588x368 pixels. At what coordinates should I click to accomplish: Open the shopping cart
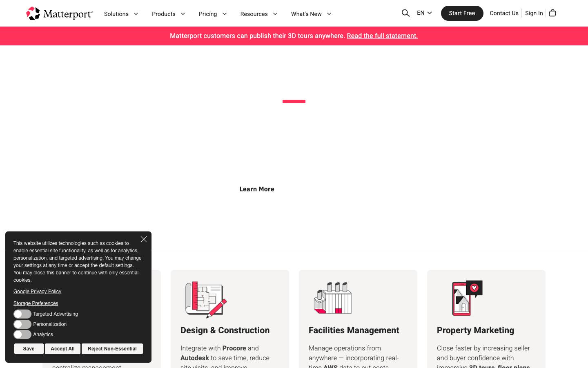(552, 13)
